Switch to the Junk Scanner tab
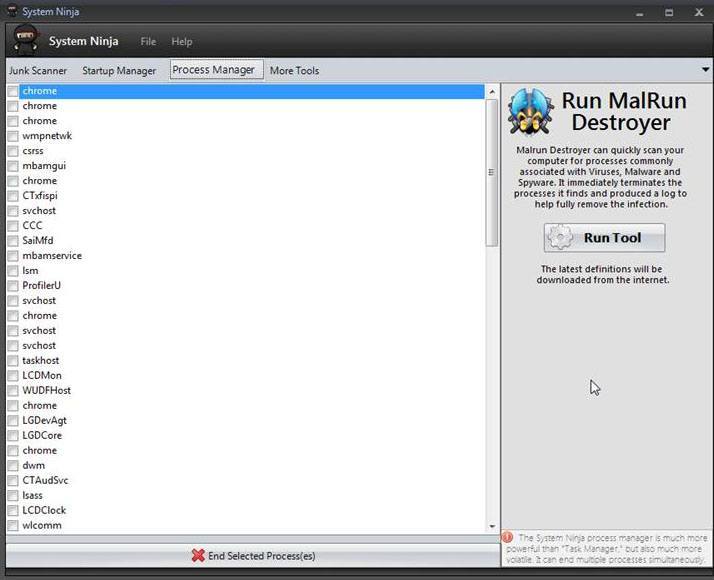Screen dimensions: 714x580 pyautogui.click(x=38, y=71)
